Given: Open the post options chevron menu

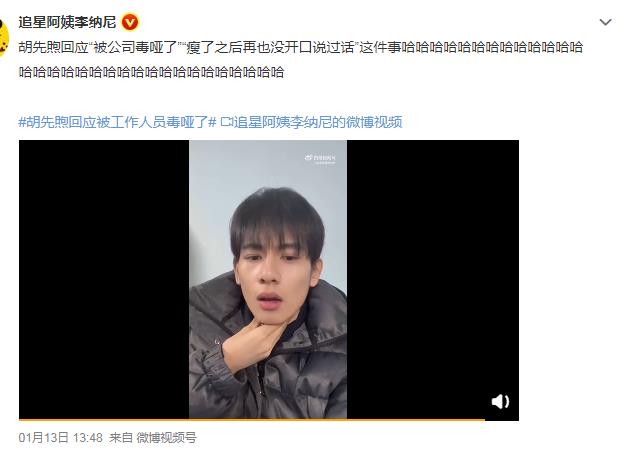Looking at the screenshot, I should tap(605, 22).
